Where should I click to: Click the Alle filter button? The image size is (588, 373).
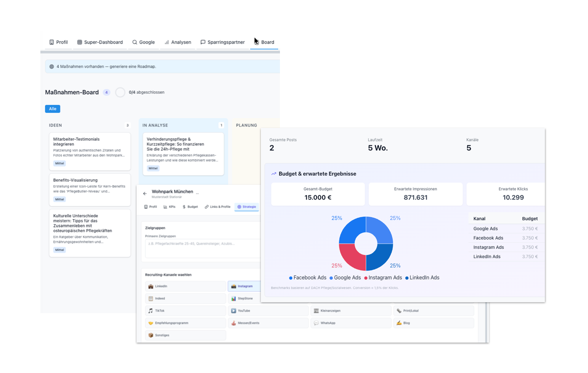tap(53, 109)
